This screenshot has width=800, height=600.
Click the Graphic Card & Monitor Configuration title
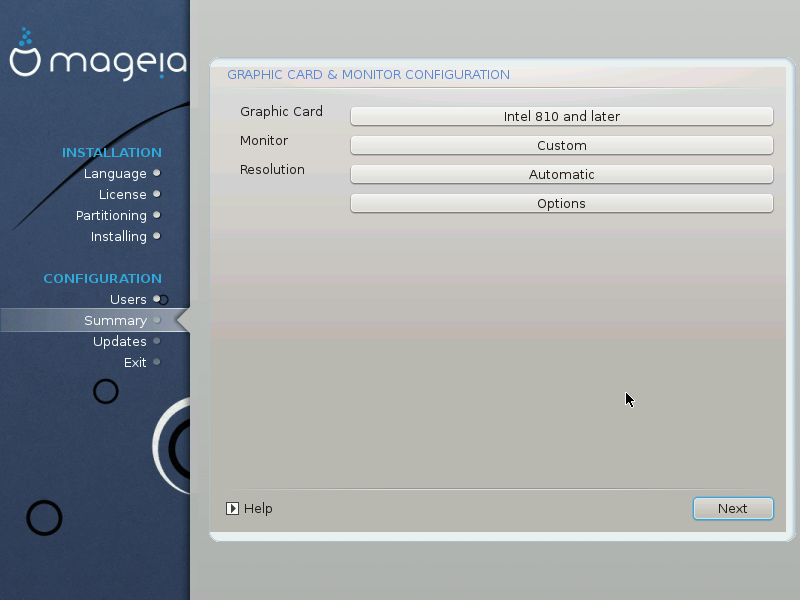pyautogui.click(x=368, y=75)
